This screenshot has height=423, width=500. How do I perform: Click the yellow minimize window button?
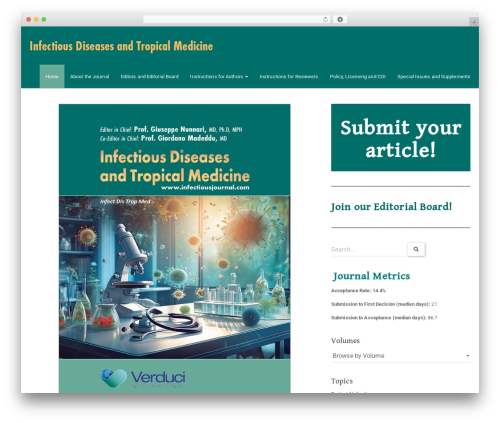(36, 20)
